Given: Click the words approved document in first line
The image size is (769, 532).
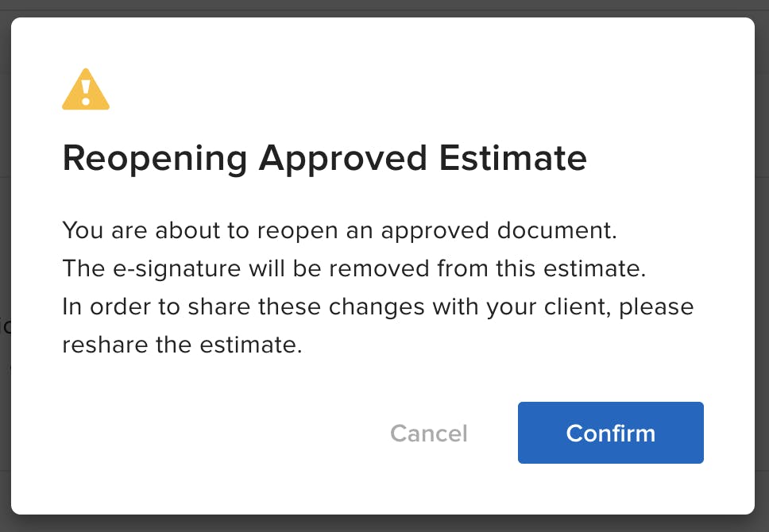Looking at the screenshot, I should click(499, 231).
